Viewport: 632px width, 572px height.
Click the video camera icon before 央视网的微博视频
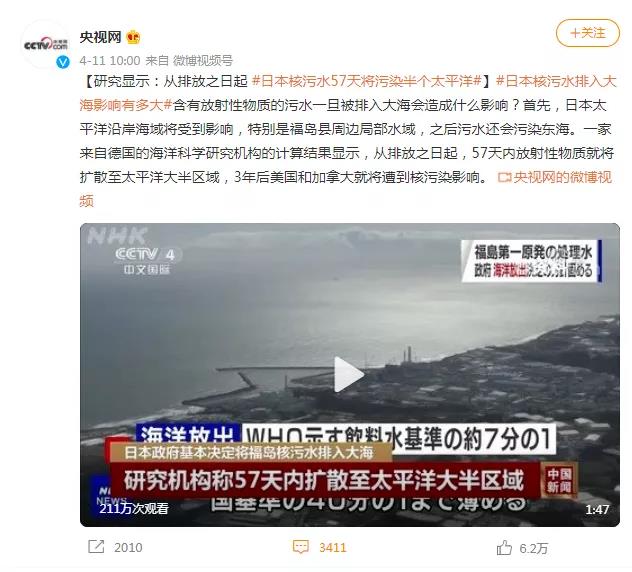(504, 177)
